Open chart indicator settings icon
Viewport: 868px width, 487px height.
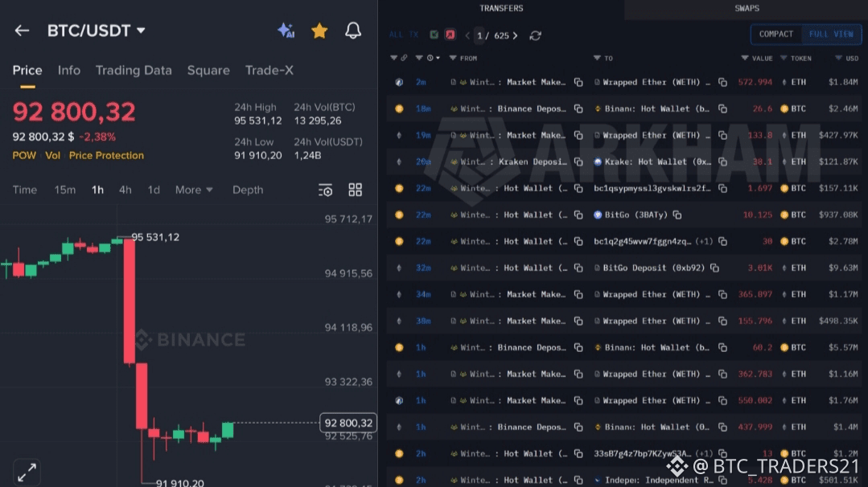click(326, 190)
